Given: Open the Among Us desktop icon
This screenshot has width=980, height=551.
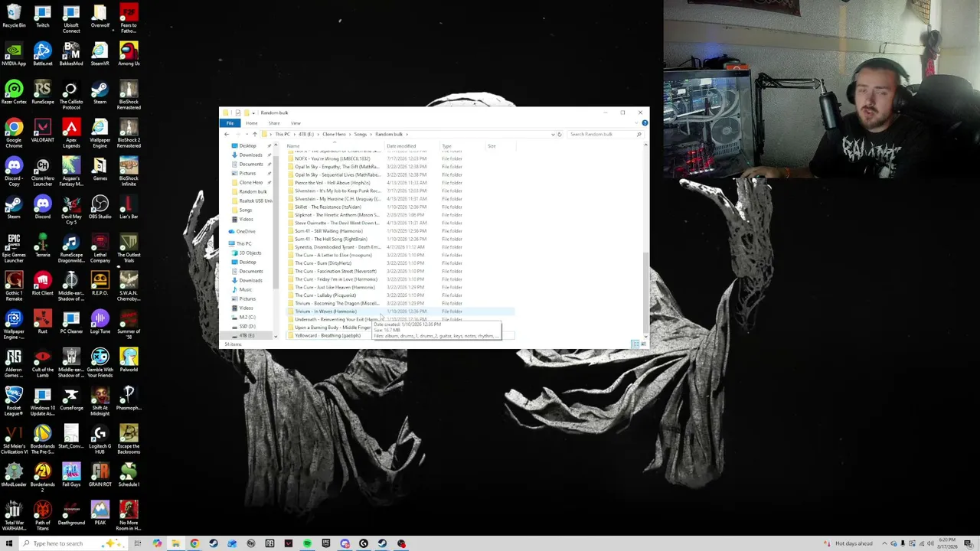Looking at the screenshot, I should [129, 54].
